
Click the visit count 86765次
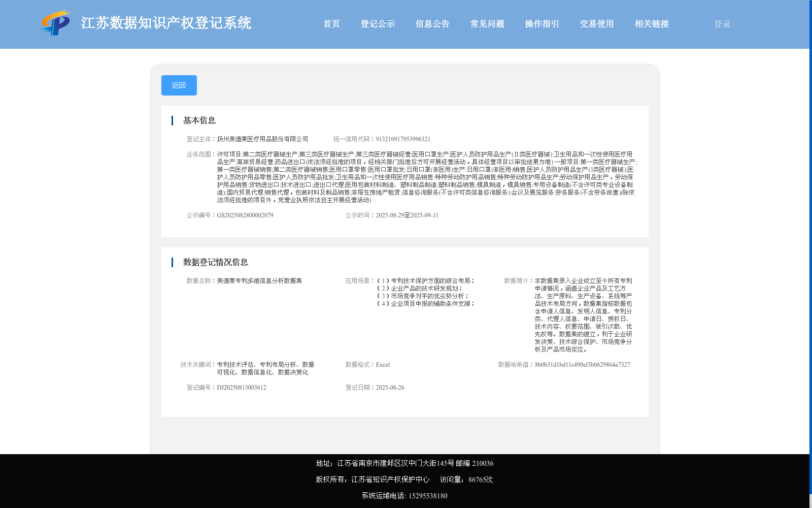click(481, 480)
